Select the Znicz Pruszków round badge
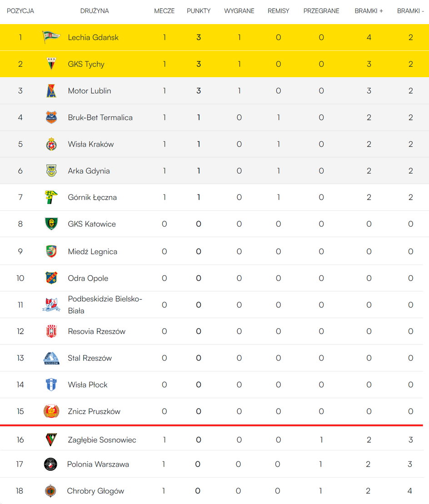This screenshot has width=429, height=504. [x=51, y=411]
